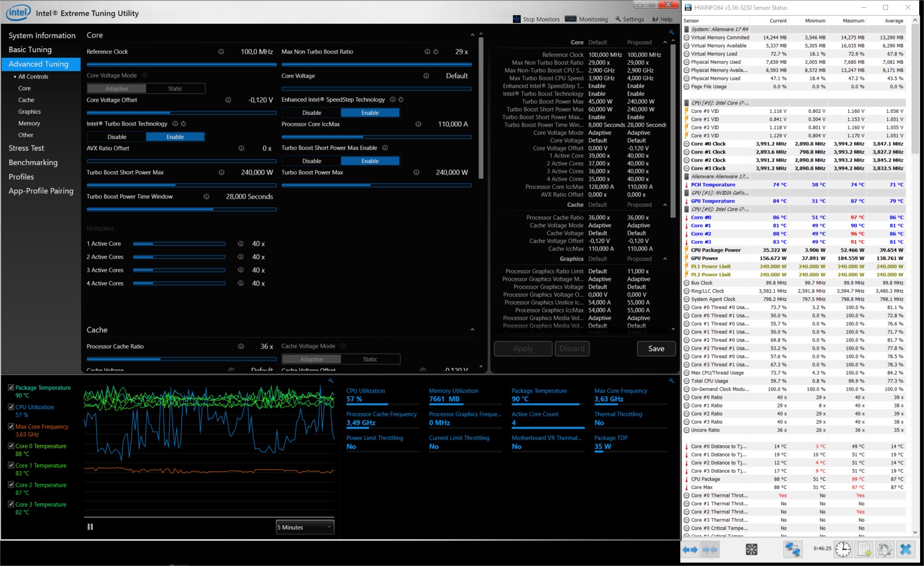Open Stress Test section

[26, 148]
